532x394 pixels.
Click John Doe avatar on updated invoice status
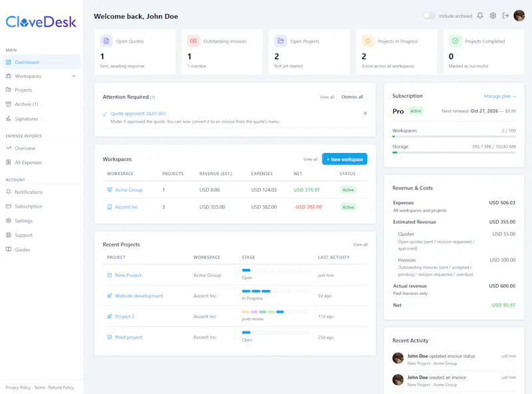(398, 358)
